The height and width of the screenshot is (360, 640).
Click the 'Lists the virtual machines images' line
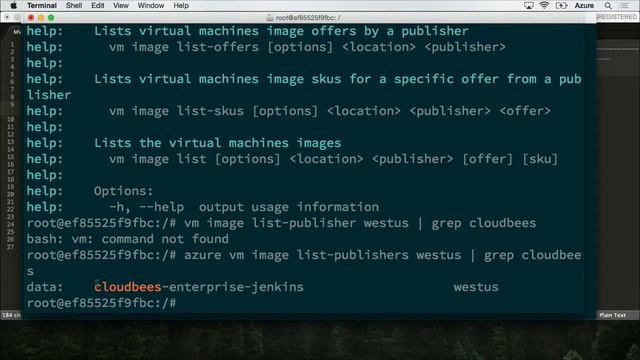(218, 143)
